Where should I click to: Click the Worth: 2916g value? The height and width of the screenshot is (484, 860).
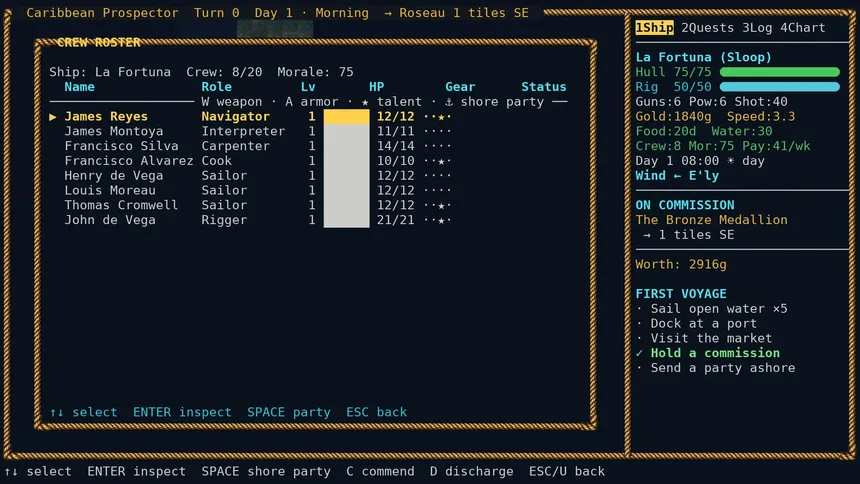681,264
